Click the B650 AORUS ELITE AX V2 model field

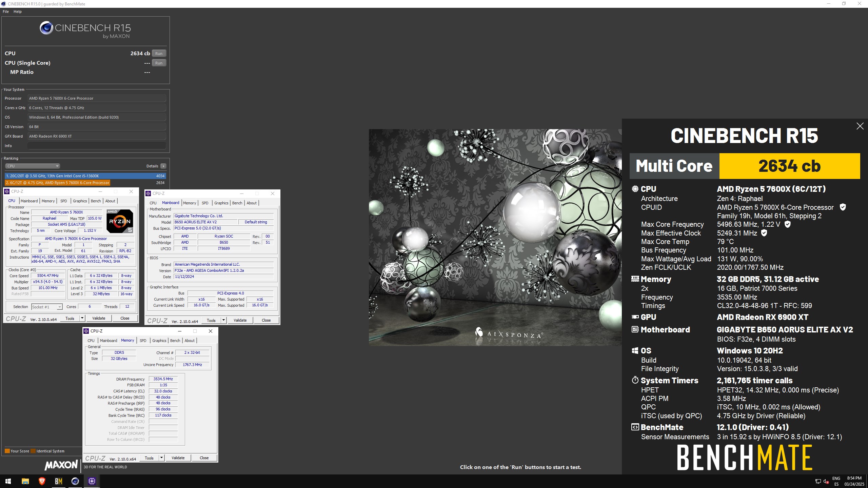pos(205,222)
